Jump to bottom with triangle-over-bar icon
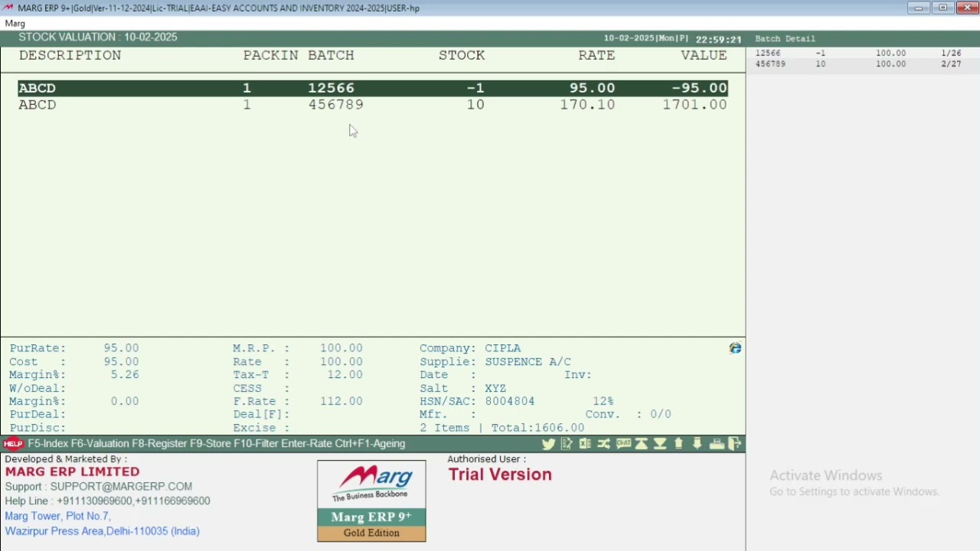Viewport: 980px width, 551px height. (x=660, y=444)
